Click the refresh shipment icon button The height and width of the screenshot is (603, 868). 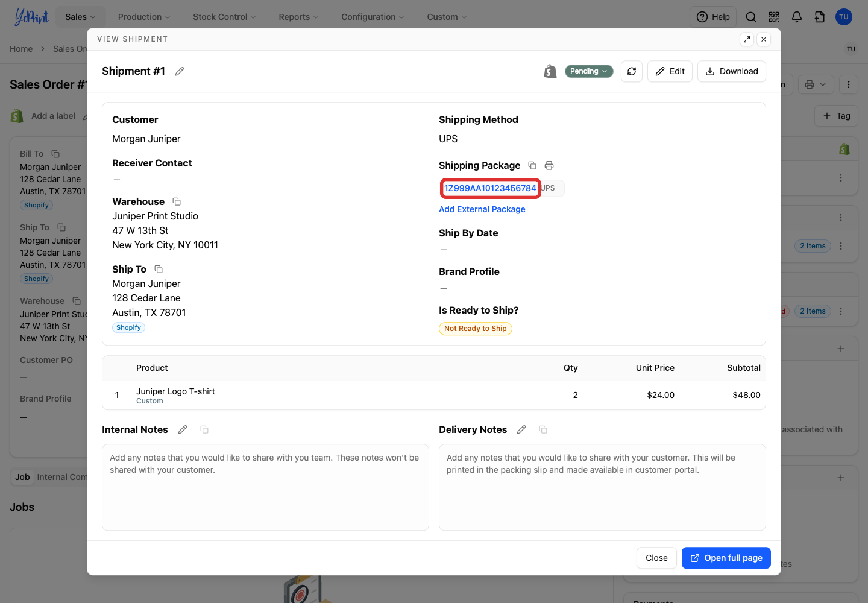pos(632,71)
